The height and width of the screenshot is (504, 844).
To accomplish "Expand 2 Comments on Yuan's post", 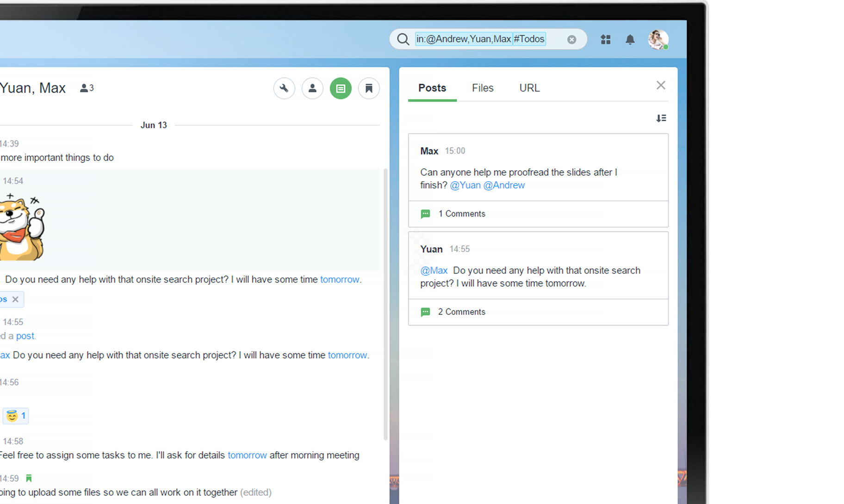I will [x=461, y=312].
